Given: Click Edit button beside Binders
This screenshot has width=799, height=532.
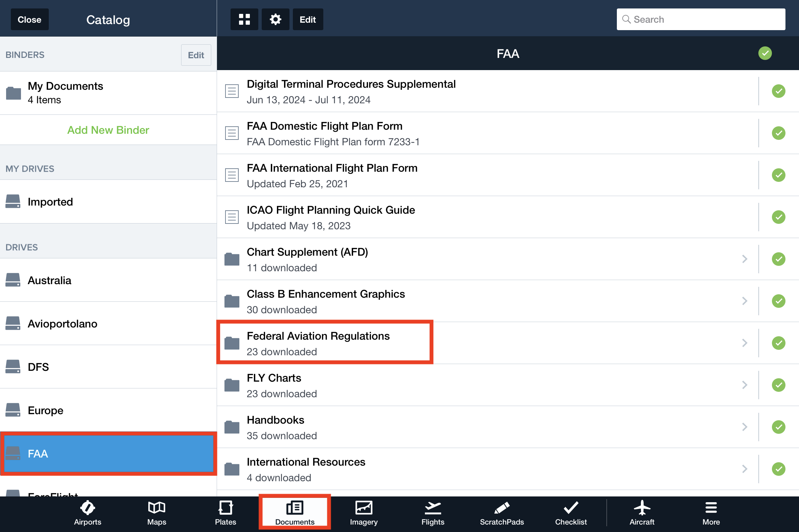Looking at the screenshot, I should coord(196,55).
